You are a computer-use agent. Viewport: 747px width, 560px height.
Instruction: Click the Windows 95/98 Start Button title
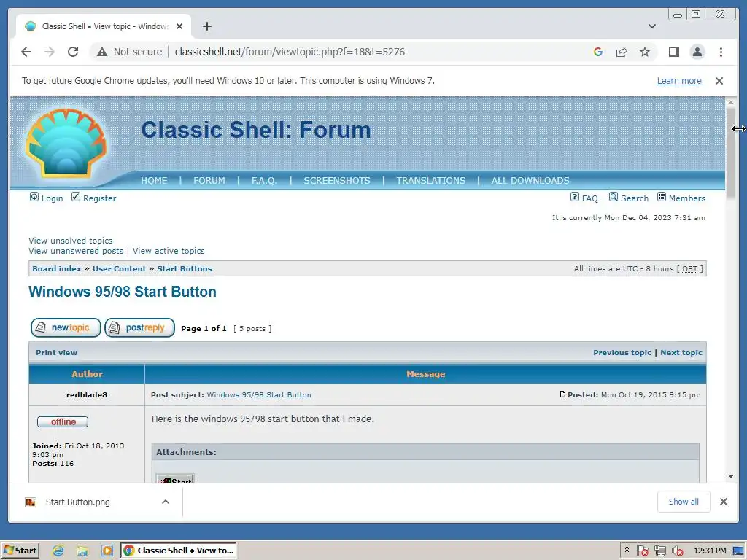123,292
